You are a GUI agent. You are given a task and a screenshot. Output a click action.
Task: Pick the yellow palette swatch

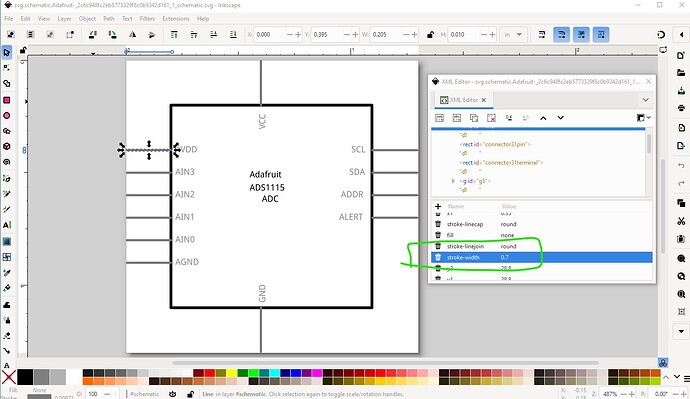(x=231, y=373)
